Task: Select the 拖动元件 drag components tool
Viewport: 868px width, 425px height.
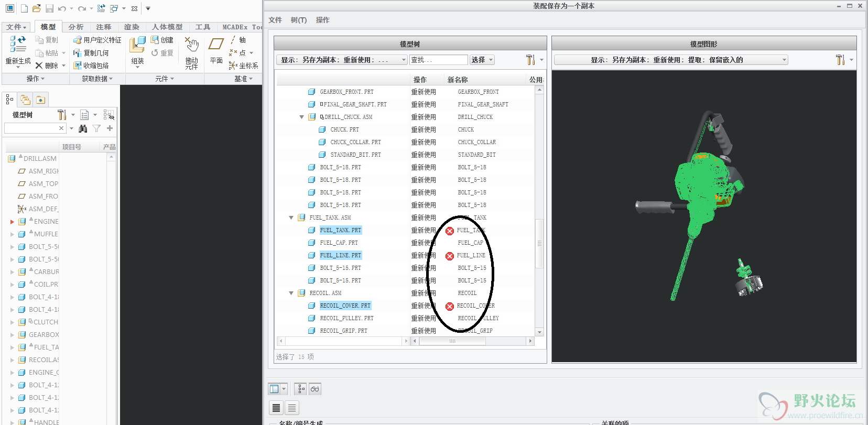Action: pos(191,52)
